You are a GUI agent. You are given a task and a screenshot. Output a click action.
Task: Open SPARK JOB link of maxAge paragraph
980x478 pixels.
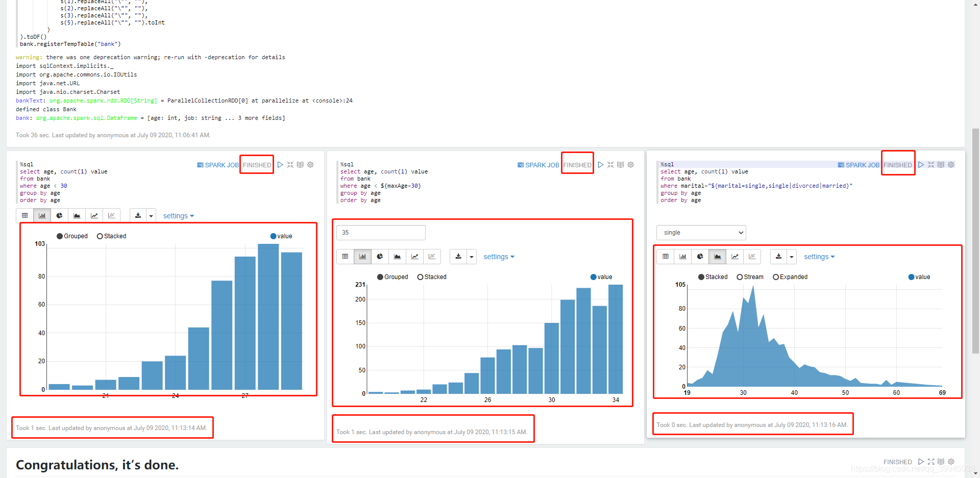[538, 165]
